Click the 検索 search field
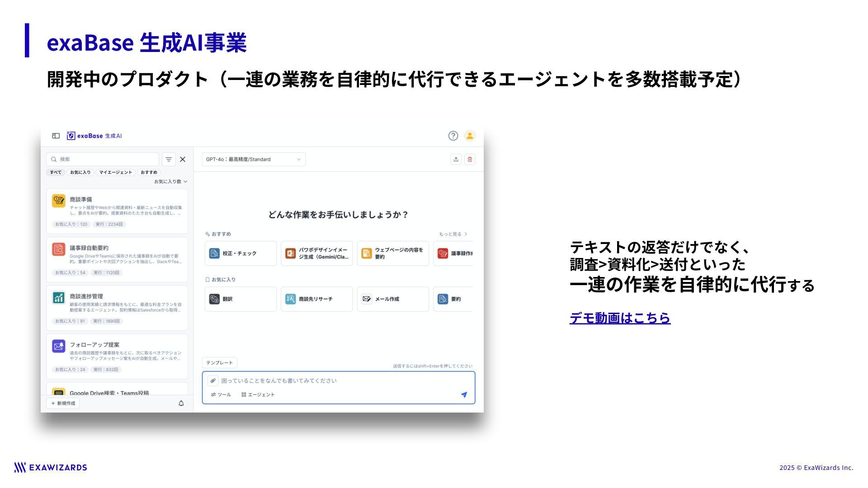868x488 pixels. [x=103, y=159]
